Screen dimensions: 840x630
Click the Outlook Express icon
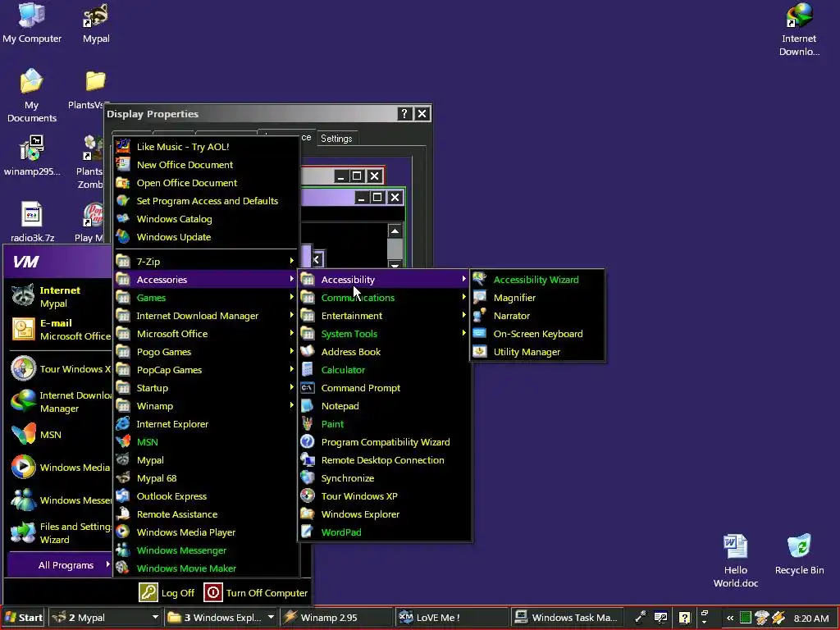[123, 496]
